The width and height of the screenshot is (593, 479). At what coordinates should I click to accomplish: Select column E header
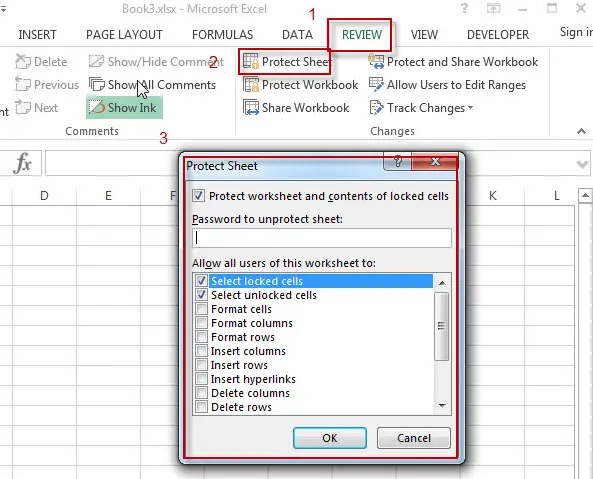pos(108,195)
